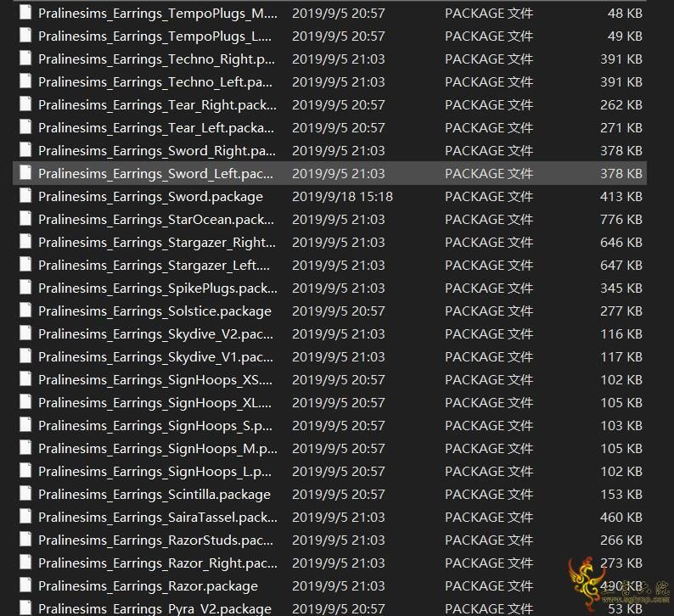This screenshot has height=616, width=674.
Task: Select file name Pralinesims_Earrings_SignHoops_M
Action: (158, 449)
